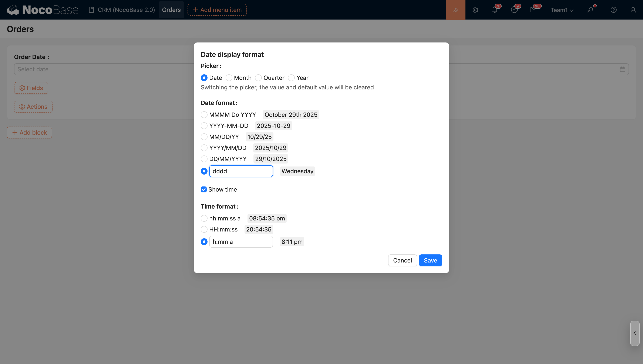Expand the side panel collapse arrow
Image resolution: width=643 pixels, height=364 pixels.
(x=635, y=333)
